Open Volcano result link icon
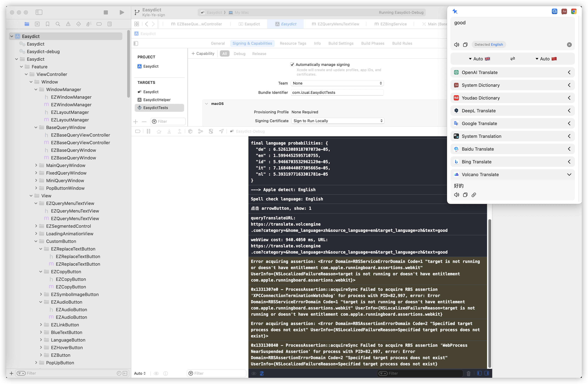588x384 pixels. point(474,195)
